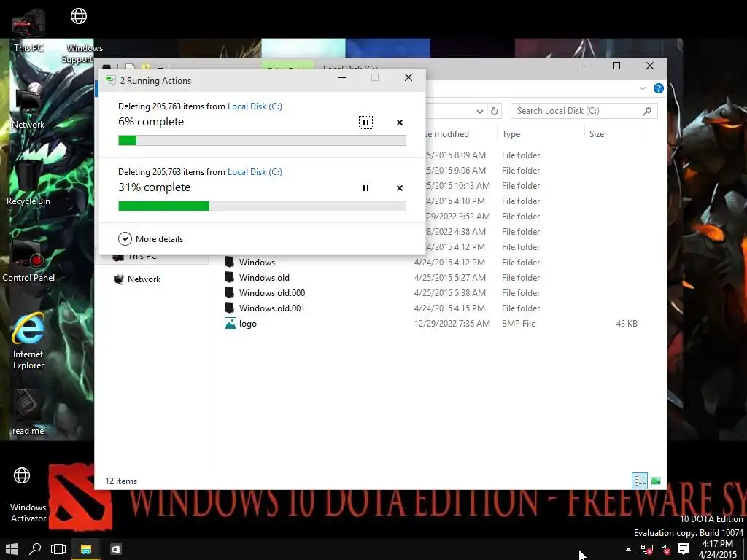Click the 43 KB size cell
The image size is (747, 560).
pyautogui.click(x=627, y=323)
